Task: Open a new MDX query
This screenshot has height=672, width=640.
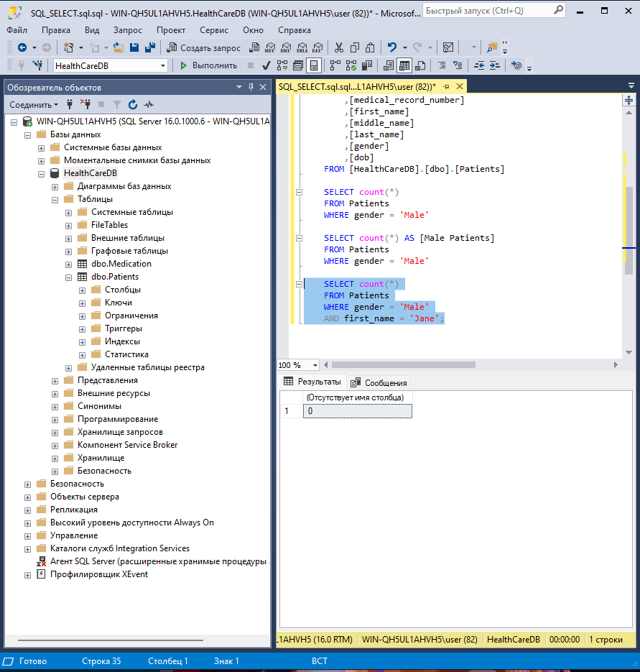Action: 270,47
